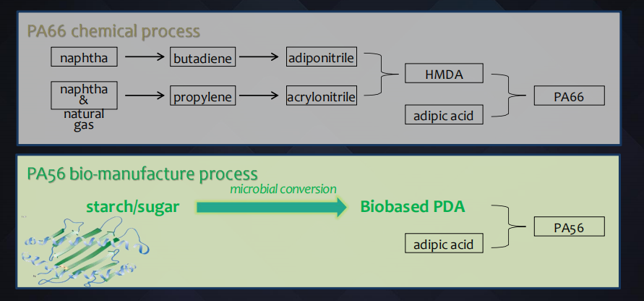This screenshot has height=301, width=644.
Task: Select adipic acid box in PA56 process
Action: click(444, 244)
